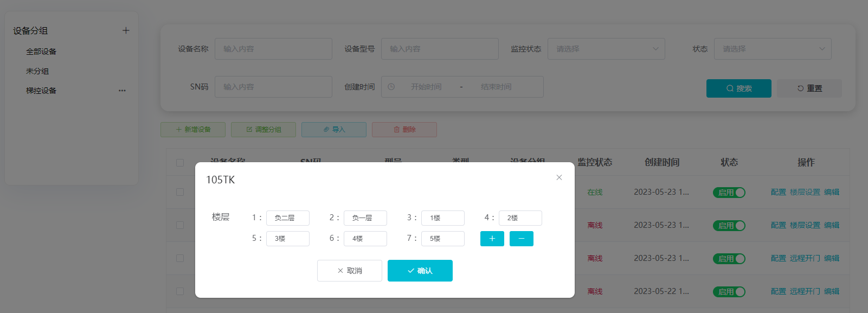868x313 pixels.
Task: Click the 设备名称 input field
Action: click(x=273, y=49)
